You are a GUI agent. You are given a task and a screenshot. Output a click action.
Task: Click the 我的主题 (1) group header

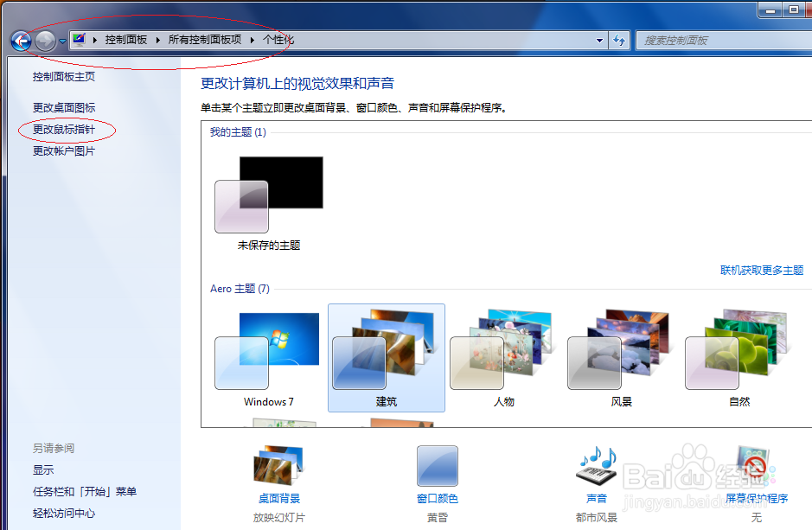click(238, 132)
